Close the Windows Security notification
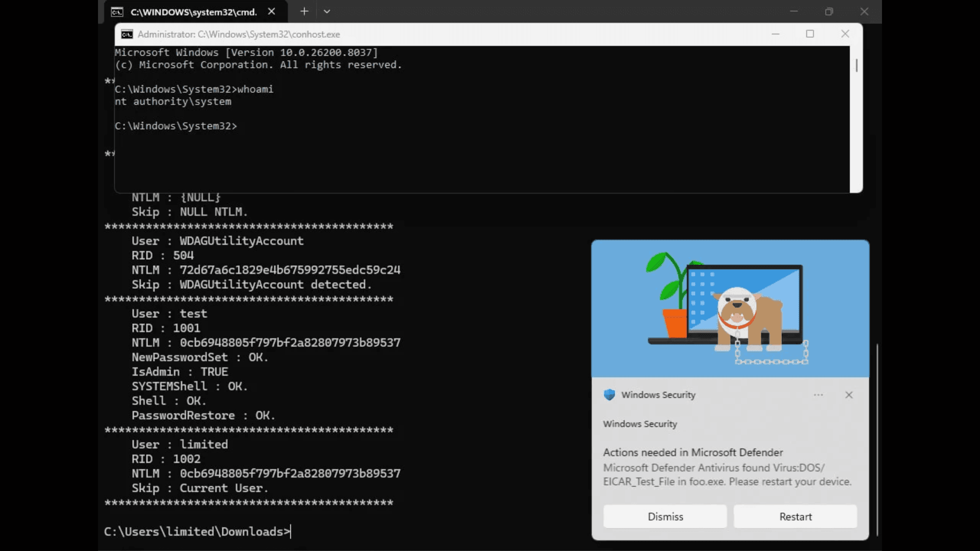The width and height of the screenshot is (980, 551). (849, 395)
